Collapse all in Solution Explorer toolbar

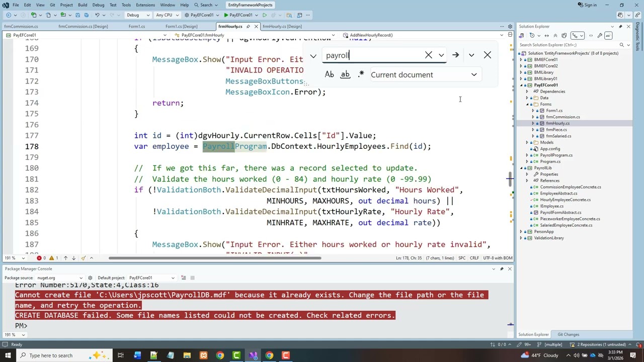555,35
